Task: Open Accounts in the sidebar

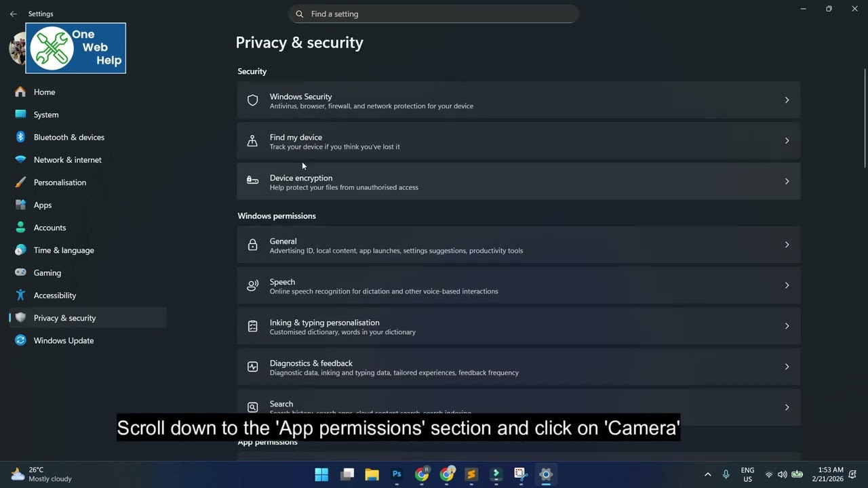Action: (x=88, y=228)
